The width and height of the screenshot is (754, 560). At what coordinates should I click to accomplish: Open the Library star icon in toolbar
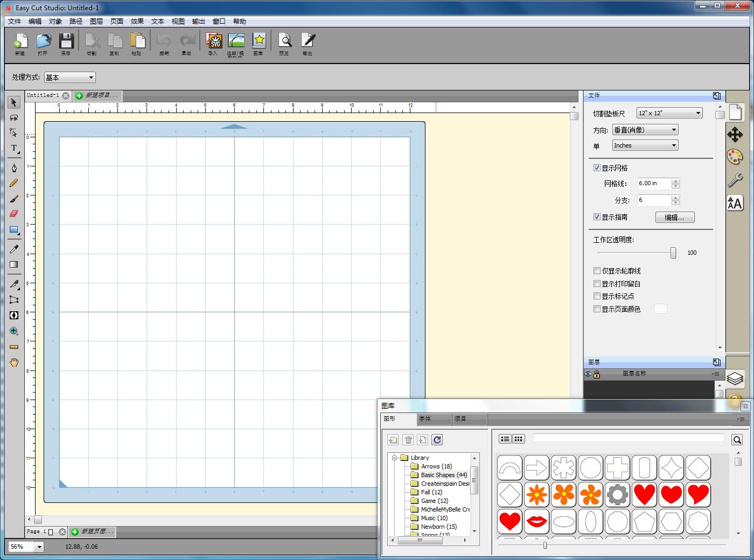pos(259,42)
